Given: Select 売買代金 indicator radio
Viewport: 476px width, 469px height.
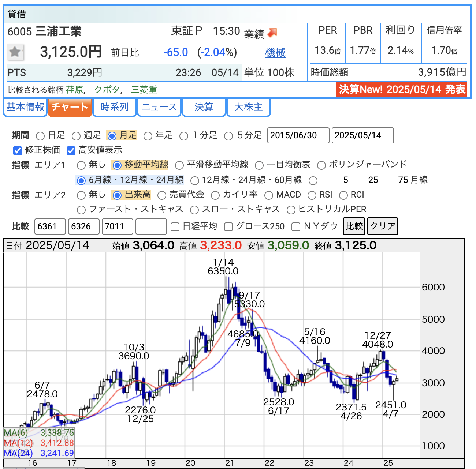Looking at the screenshot, I should [x=161, y=195].
